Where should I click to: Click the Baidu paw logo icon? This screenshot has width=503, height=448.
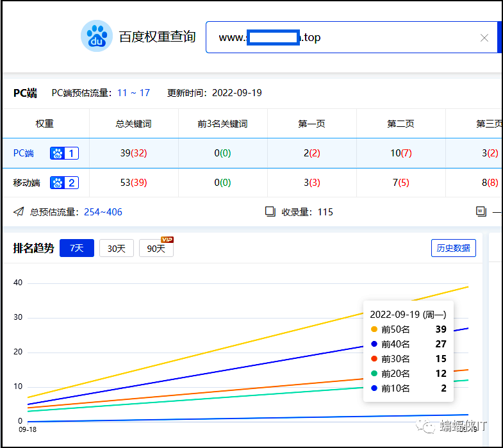97,36
